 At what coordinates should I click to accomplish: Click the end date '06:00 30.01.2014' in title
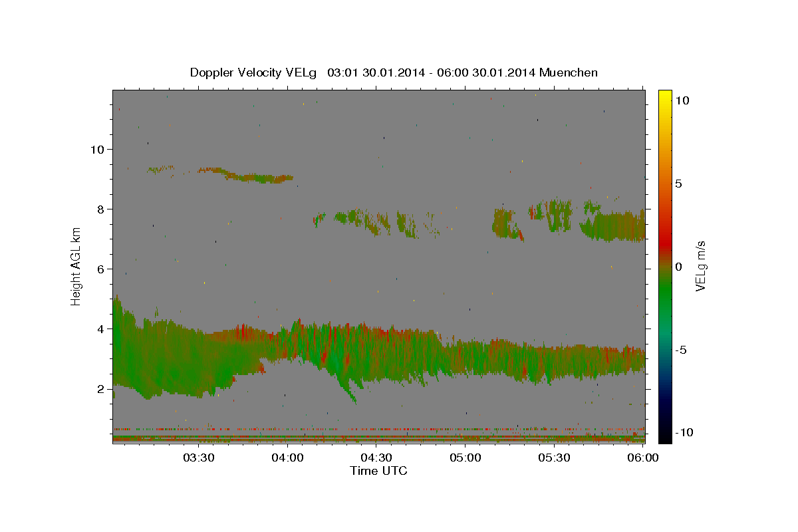point(486,72)
